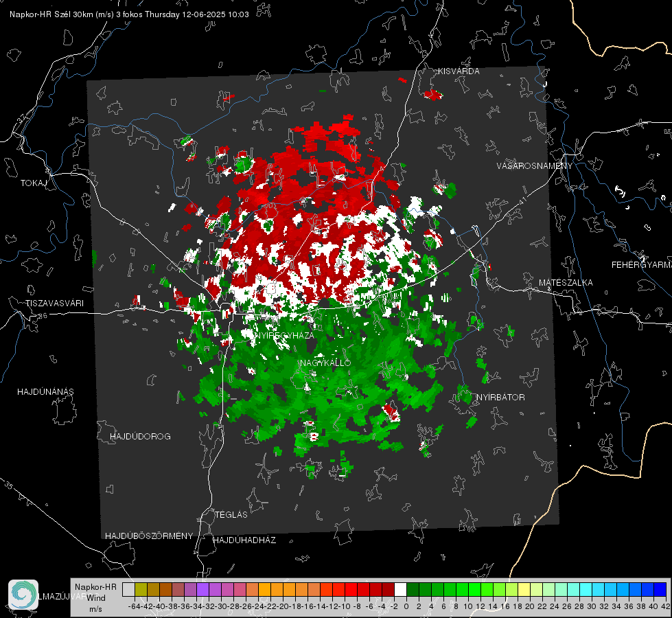This screenshot has width=672, height=618.
Task: Click the swirl logo icon beside the legend
Action: 23,595
